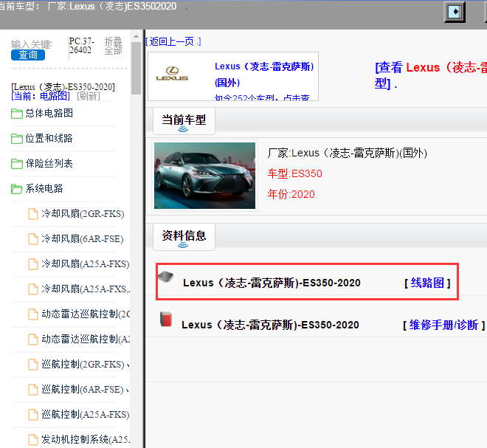Switch to the 资料信息 tab
This screenshot has height=448, width=487.
[184, 237]
